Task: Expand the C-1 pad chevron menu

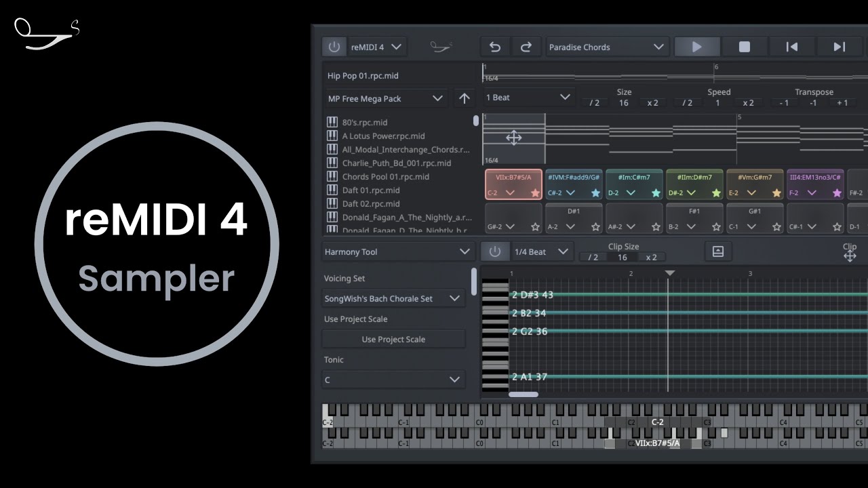Action: [751, 227]
